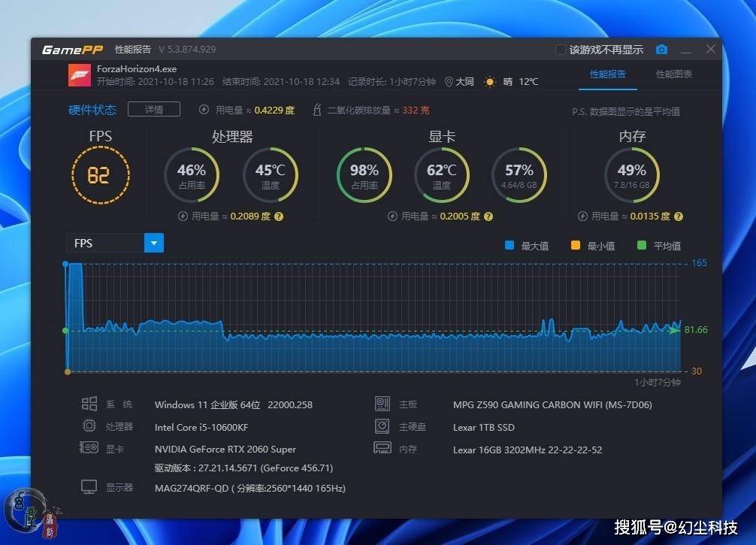This screenshot has width=756, height=545.
Task: Click the Intel Core i5-10600KF text
Action: click(x=201, y=427)
